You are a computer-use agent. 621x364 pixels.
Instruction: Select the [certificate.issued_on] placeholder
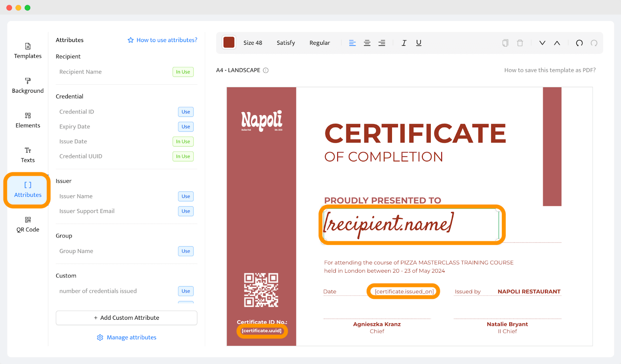tap(404, 291)
